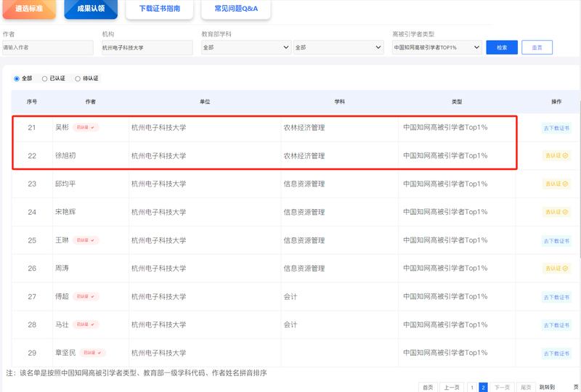Click 已认证 badge next to 傅超
Image resolution: width=581 pixels, height=392 pixels.
tap(86, 296)
